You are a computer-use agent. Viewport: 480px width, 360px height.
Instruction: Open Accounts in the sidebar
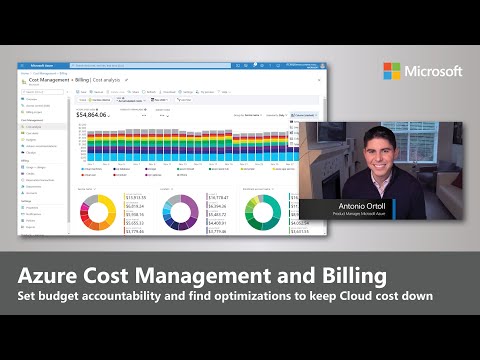point(29,193)
